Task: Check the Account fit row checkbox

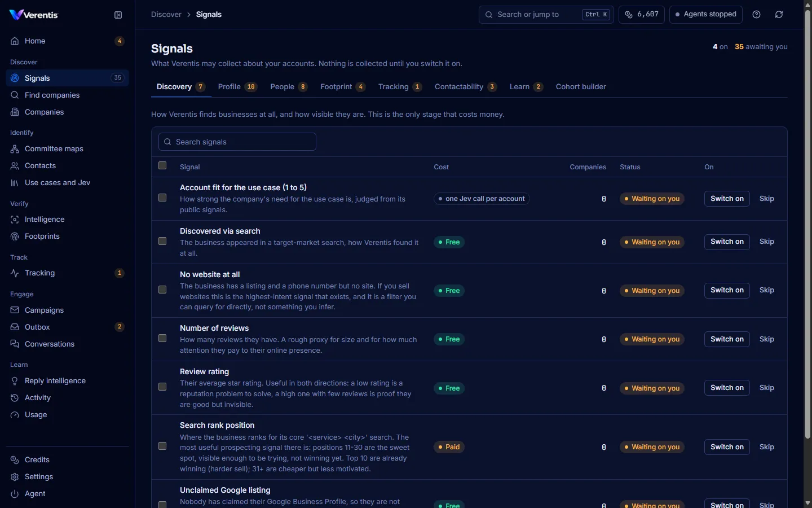Action: (x=162, y=198)
